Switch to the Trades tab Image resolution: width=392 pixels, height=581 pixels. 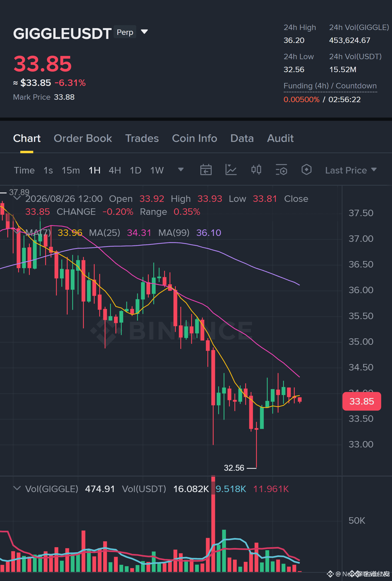point(142,138)
